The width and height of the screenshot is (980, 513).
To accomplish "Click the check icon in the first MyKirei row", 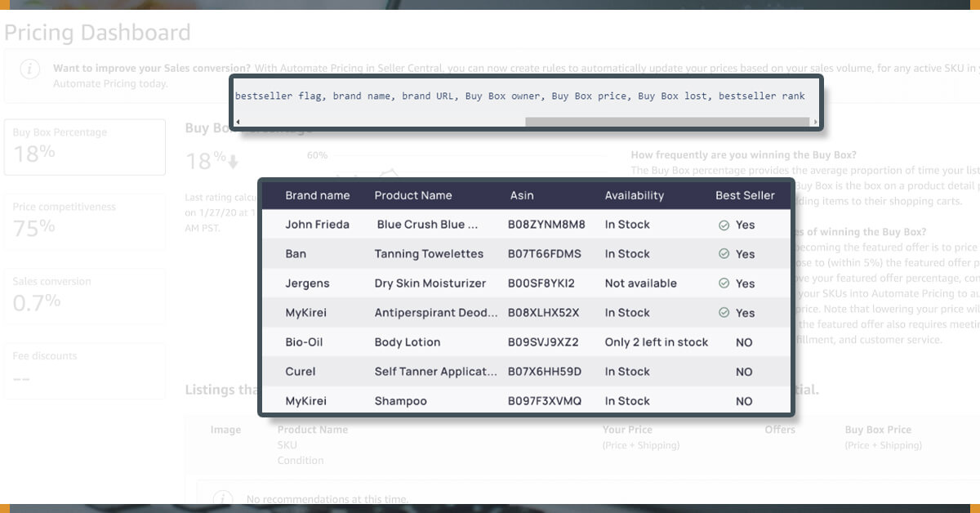I will point(724,313).
